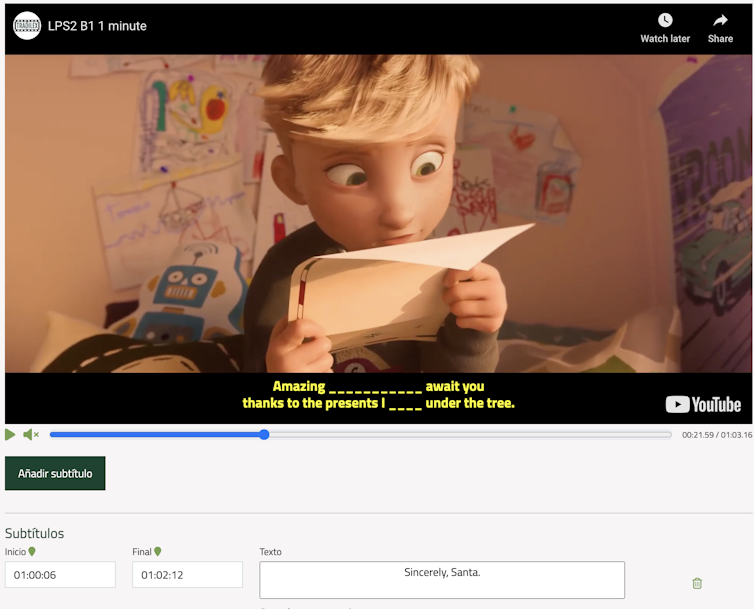The width and height of the screenshot is (754, 609).
Task: Click the Final time field showing 01:02:12
Action: 187,575
